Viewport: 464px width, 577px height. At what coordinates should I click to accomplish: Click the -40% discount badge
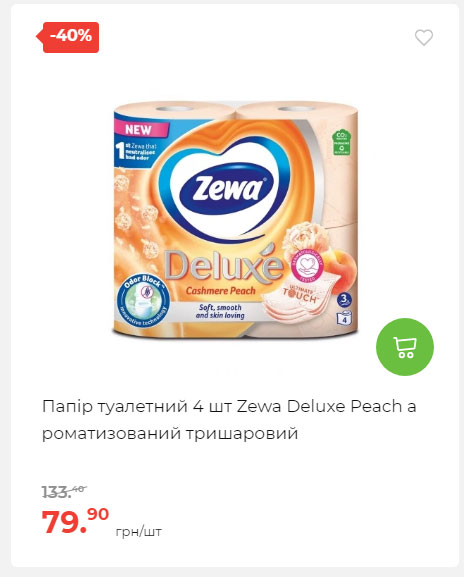tap(68, 37)
